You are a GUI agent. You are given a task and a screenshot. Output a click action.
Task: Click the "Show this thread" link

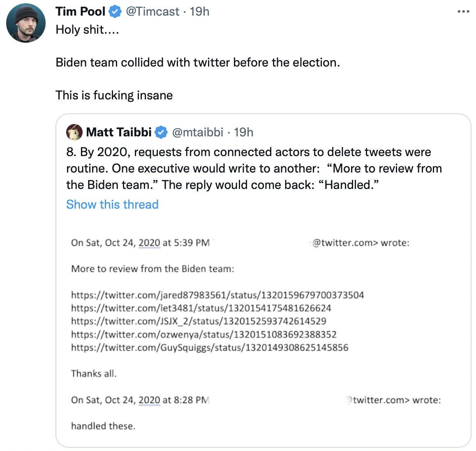point(112,205)
